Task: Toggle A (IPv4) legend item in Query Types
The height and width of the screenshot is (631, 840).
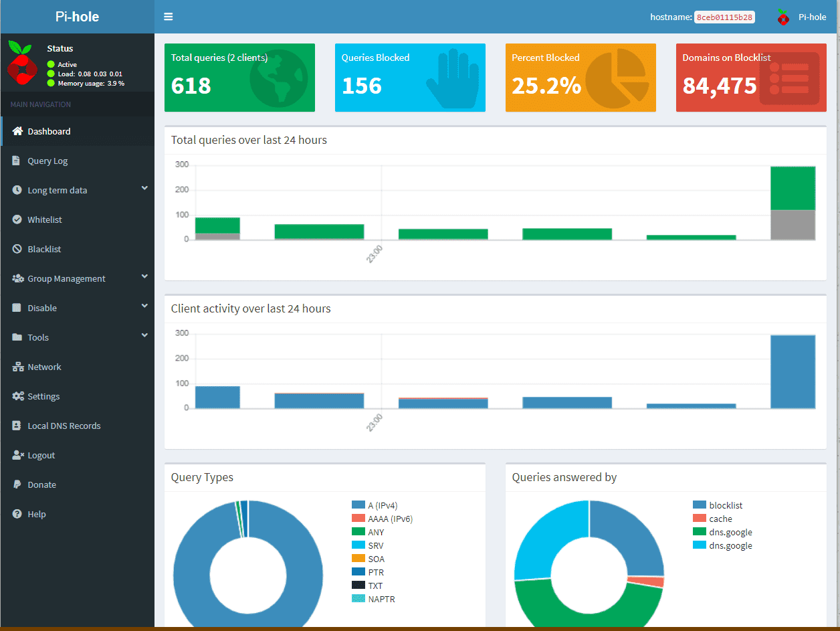Action: click(x=382, y=505)
